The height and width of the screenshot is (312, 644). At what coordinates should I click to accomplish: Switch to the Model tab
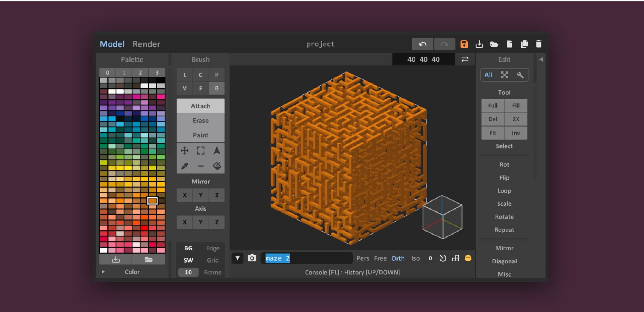(x=112, y=44)
